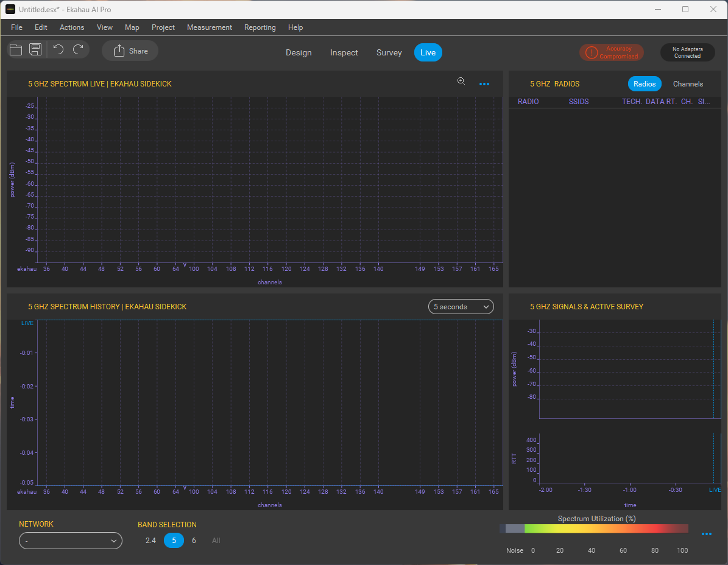Screen dimensions: 728x565
Task: Click the No Adapters Connected button
Action: pos(687,52)
